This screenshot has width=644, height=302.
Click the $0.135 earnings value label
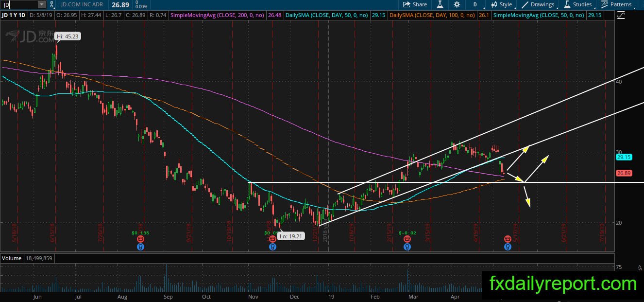(x=140, y=233)
